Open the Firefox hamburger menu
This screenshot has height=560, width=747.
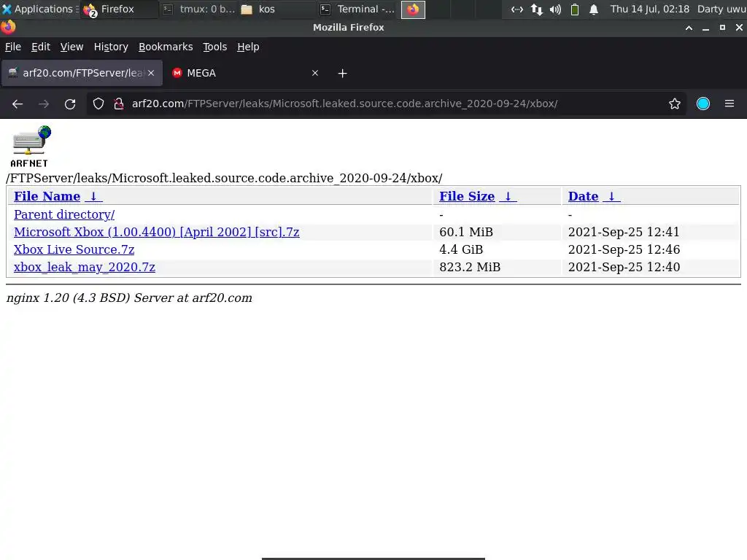pos(729,104)
